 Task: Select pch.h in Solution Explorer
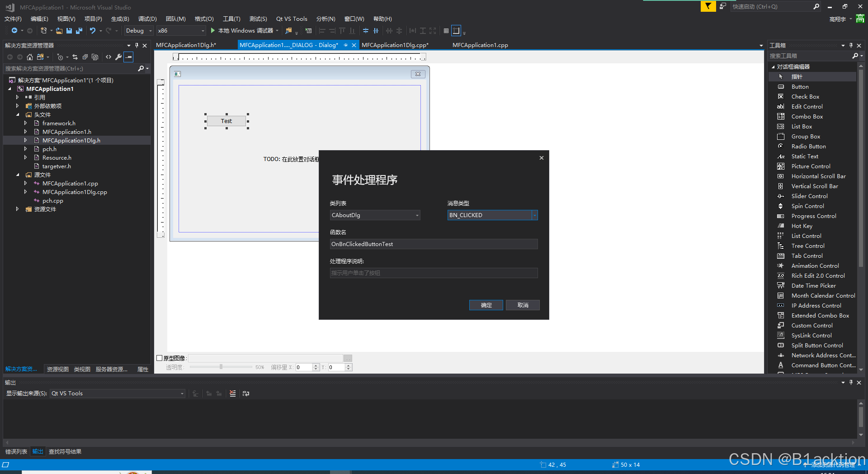(x=49, y=149)
